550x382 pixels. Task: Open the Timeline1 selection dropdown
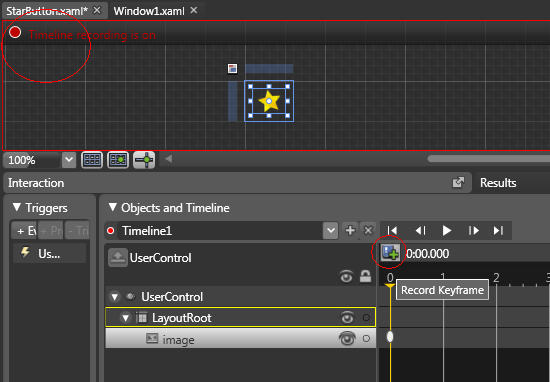tap(330, 230)
